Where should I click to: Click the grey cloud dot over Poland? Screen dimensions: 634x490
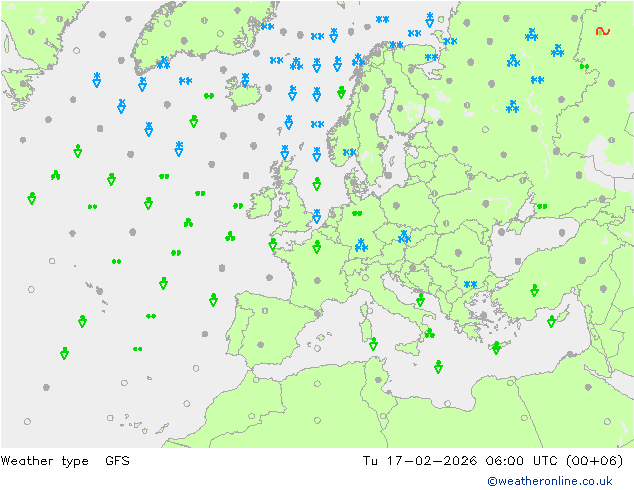click(396, 205)
